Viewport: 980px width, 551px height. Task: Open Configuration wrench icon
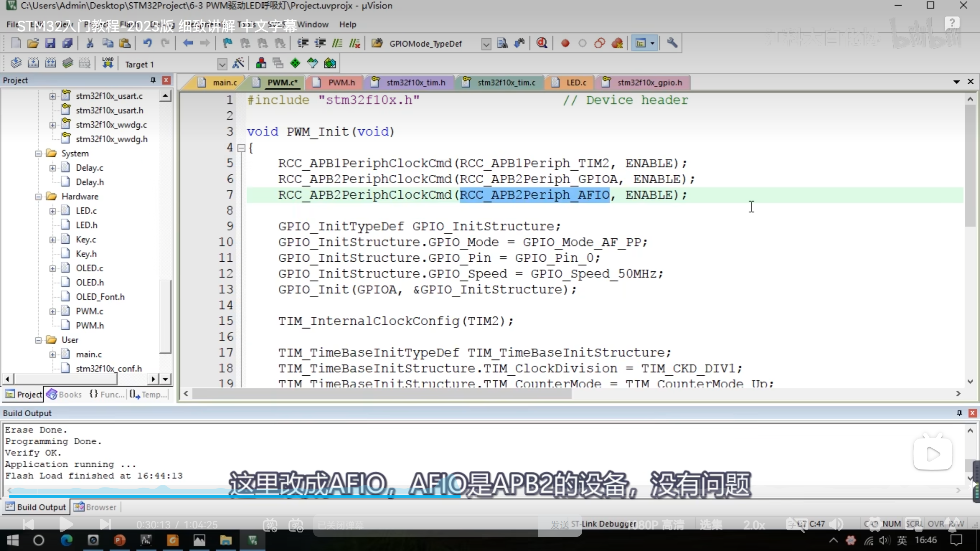point(672,43)
